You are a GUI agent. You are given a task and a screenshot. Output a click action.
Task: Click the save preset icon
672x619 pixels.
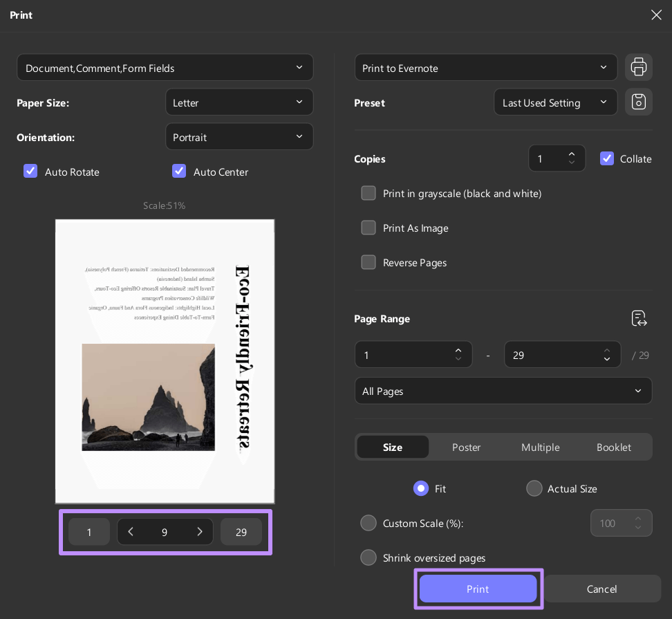(x=638, y=102)
